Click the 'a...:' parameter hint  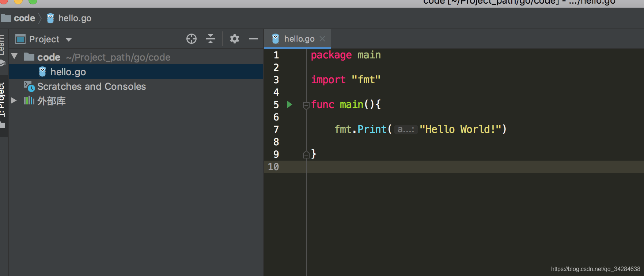coord(406,129)
